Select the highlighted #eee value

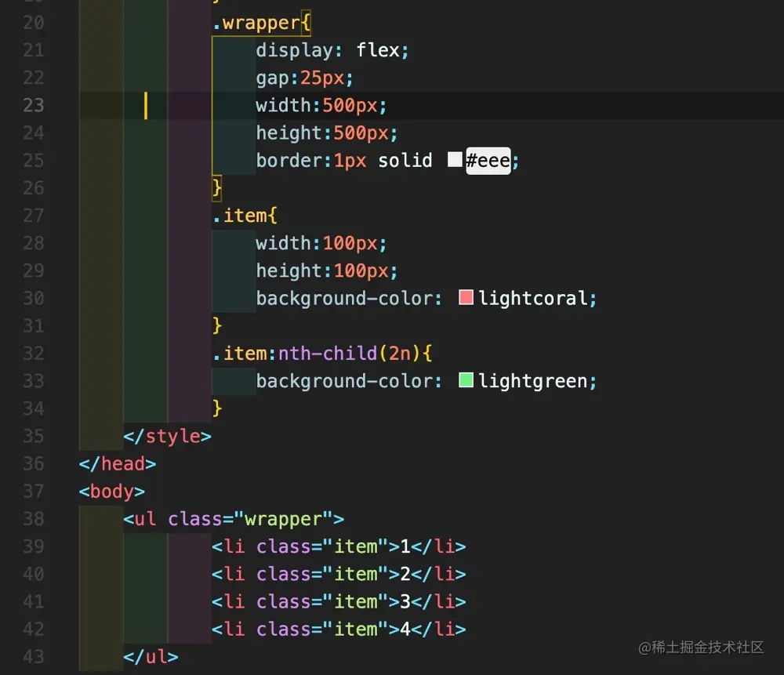click(x=488, y=161)
